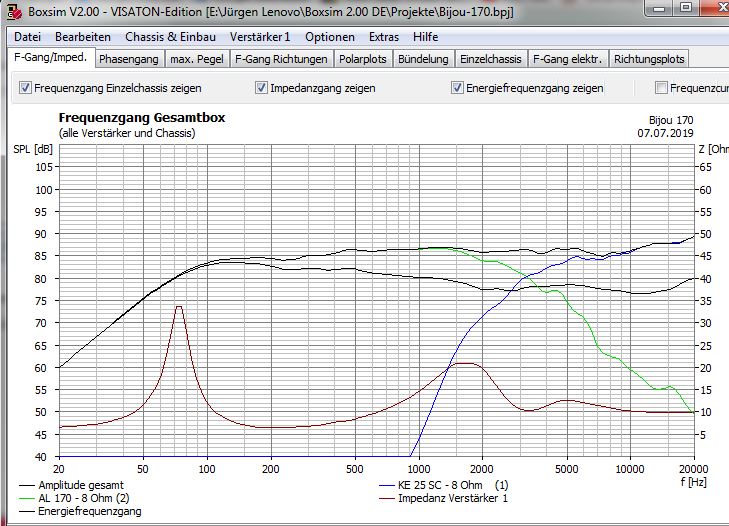The height and width of the screenshot is (526, 729).
Task: Open the Verstärker 1 menu
Action: pyautogui.click(x=259, y=37)
